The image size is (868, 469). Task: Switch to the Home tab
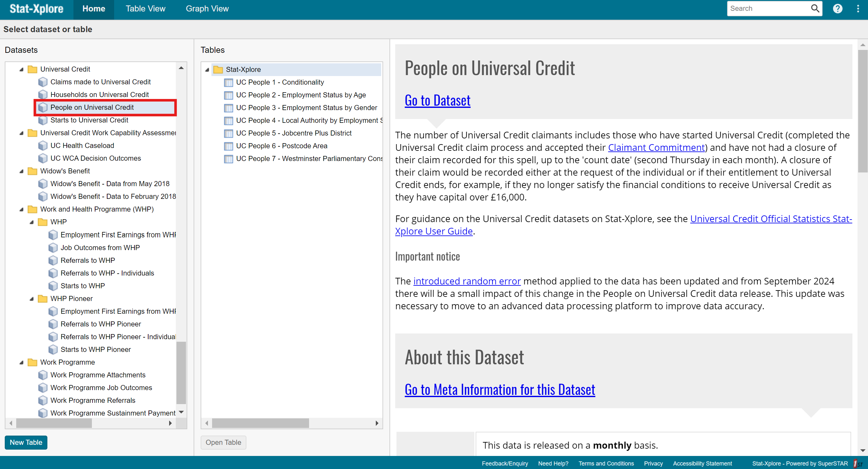94,9
